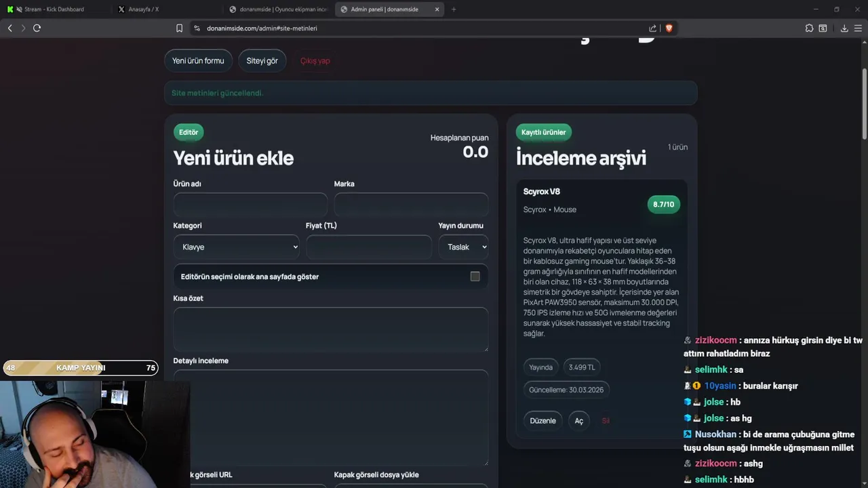Image resolution: width=868 pixels, height=488 pixels.
Task: Click the Ürün adı input field
Action: (250, 205)
